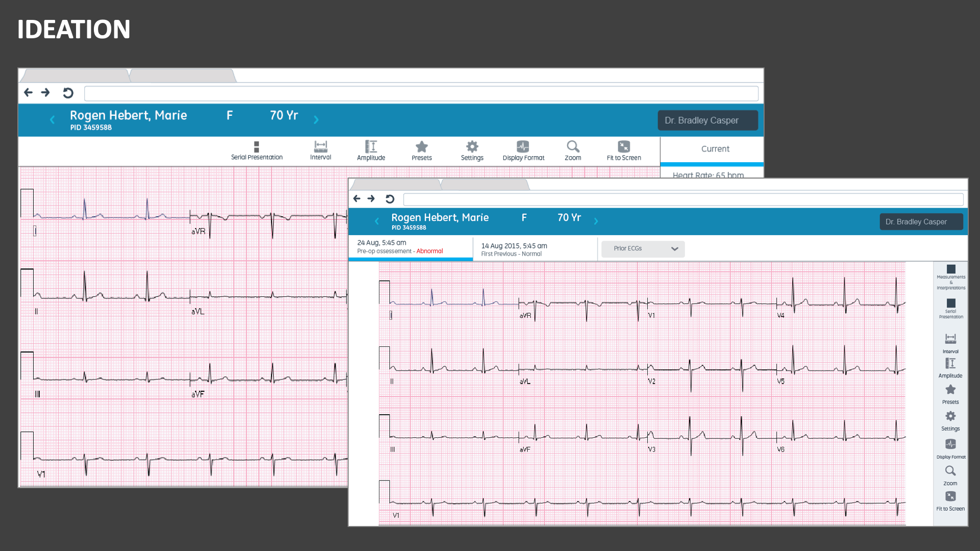Click Serial Presentation in front window sidebar
The height and width of the screenshot is (551, 980).
point(951,309)
